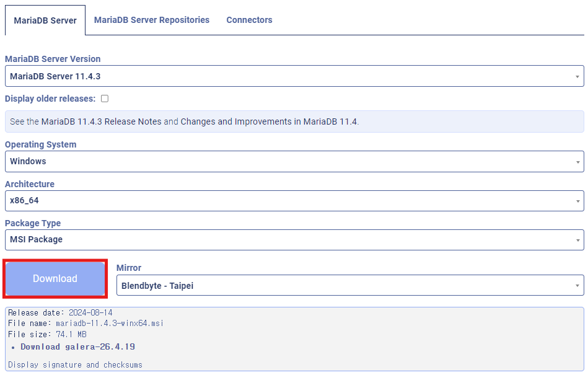Click the file size 74.1 MB text
Screen dimensions: 588x375
[x=71, y=334]
